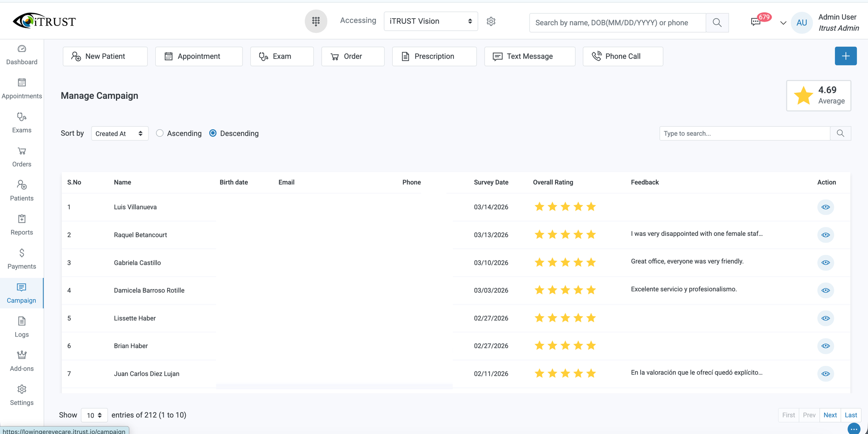Click the global patient search magnifier icon
This screenshot has width=868, height=434.
tap(717, 23)
